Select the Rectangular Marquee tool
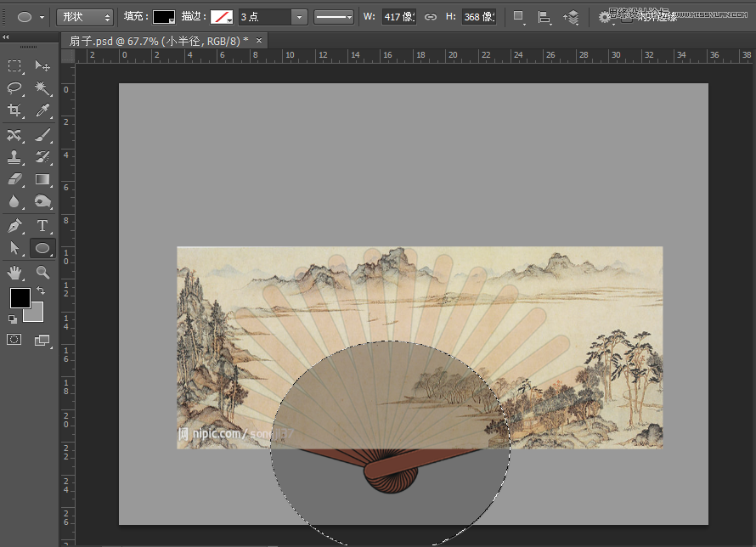 [x=14, y=66]
